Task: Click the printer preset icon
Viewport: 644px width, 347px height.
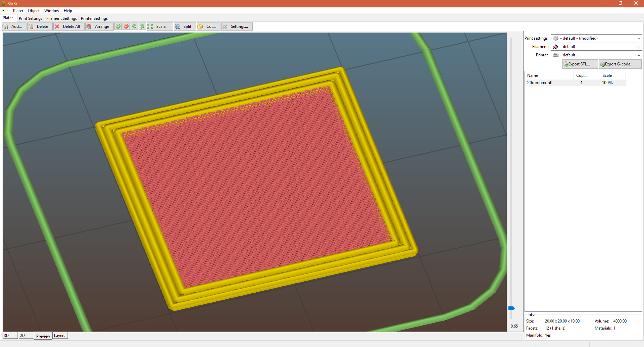Action: pyautogui.click(x=556, y=55)
